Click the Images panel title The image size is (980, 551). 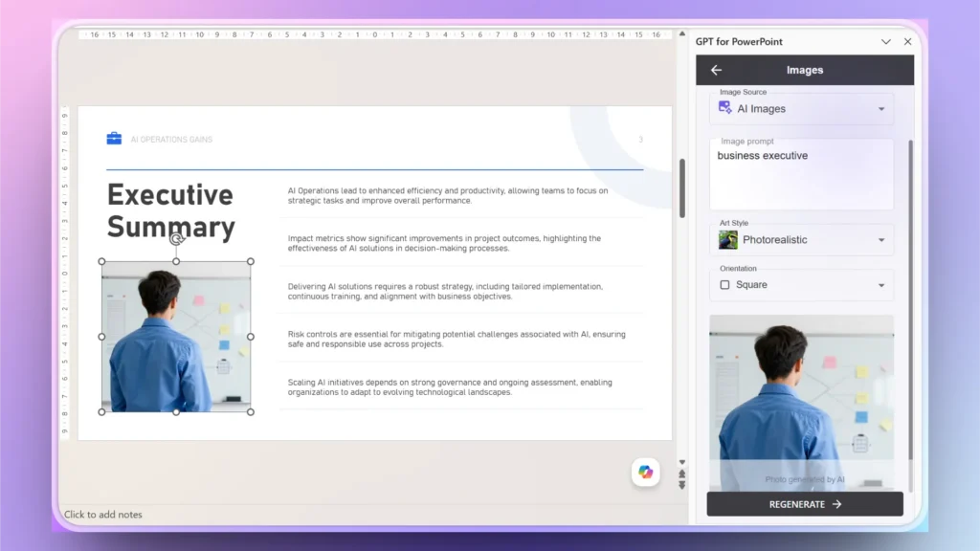804,70
